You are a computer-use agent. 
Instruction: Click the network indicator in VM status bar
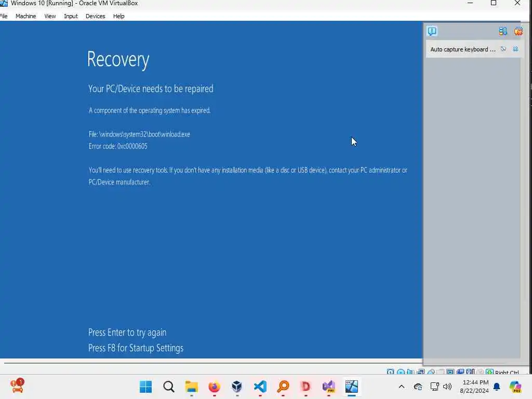click(421, 372)
